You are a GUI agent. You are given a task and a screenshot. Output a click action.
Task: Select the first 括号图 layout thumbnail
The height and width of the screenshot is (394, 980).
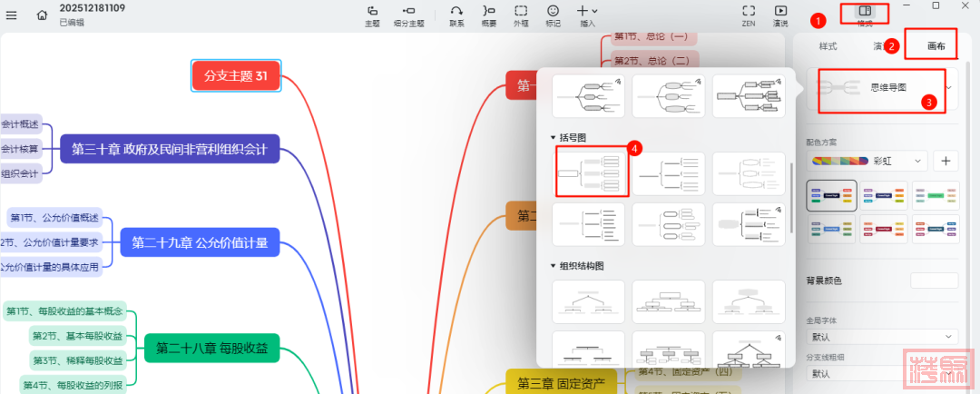coord(590,172)
